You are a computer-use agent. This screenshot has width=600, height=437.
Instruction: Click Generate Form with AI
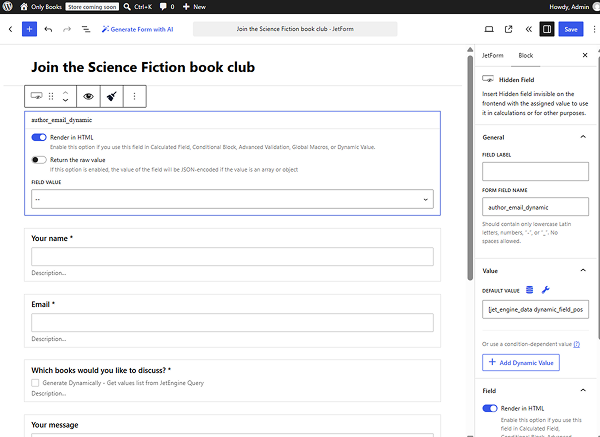[137, 29]
